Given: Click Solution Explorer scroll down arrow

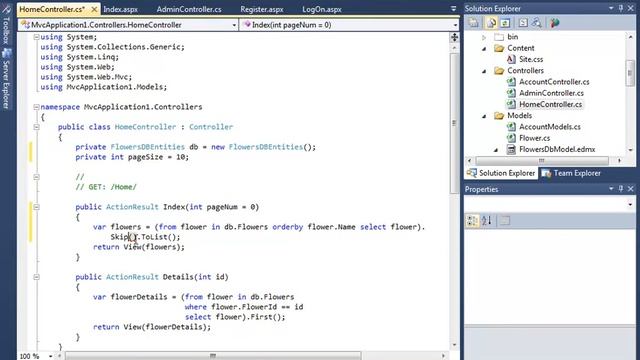Looking at the screenshot, I should [630, 150].
